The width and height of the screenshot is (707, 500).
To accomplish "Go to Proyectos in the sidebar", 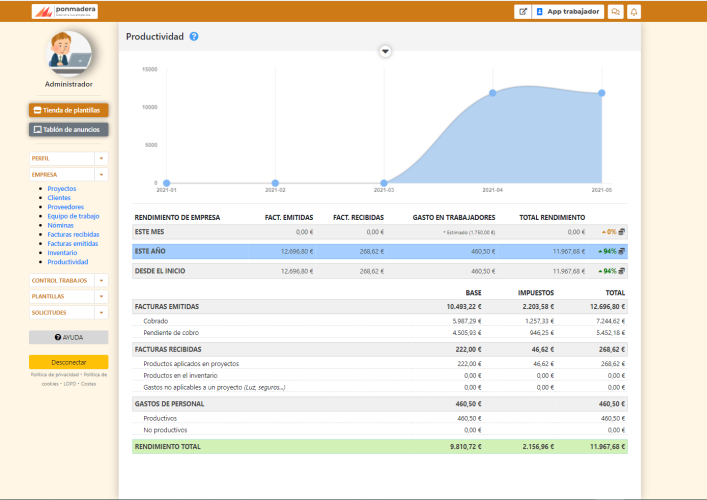I will click(62, 188).
